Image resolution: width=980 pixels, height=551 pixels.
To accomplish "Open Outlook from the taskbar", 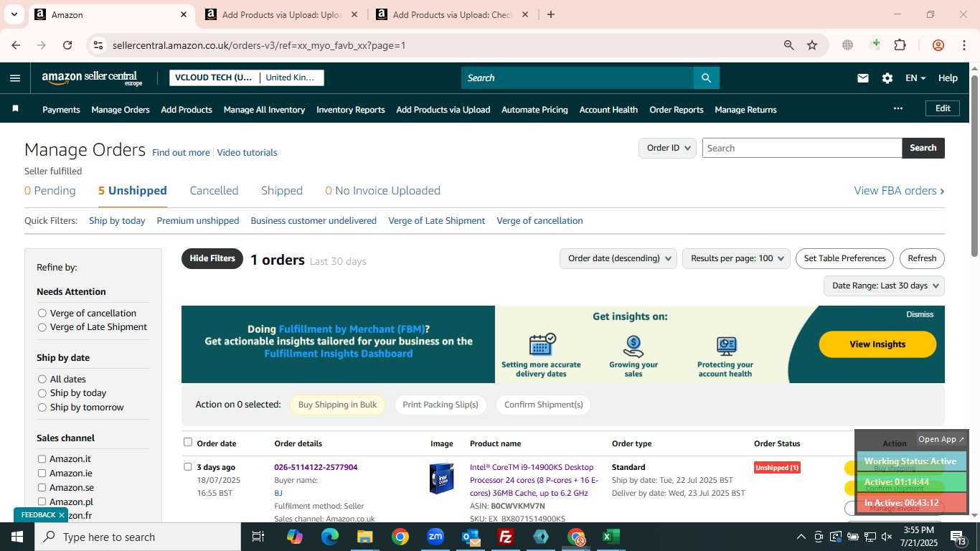I will click(471, 537).
